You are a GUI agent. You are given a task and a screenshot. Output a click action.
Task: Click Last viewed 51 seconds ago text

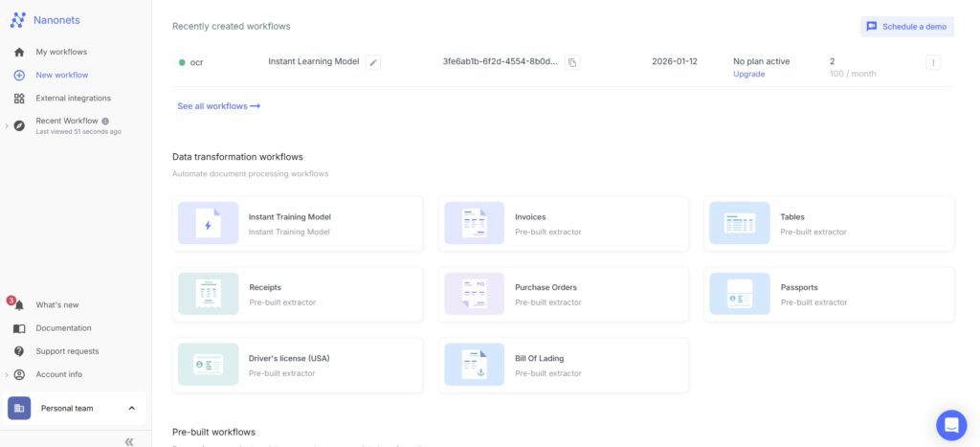point(78,132)
